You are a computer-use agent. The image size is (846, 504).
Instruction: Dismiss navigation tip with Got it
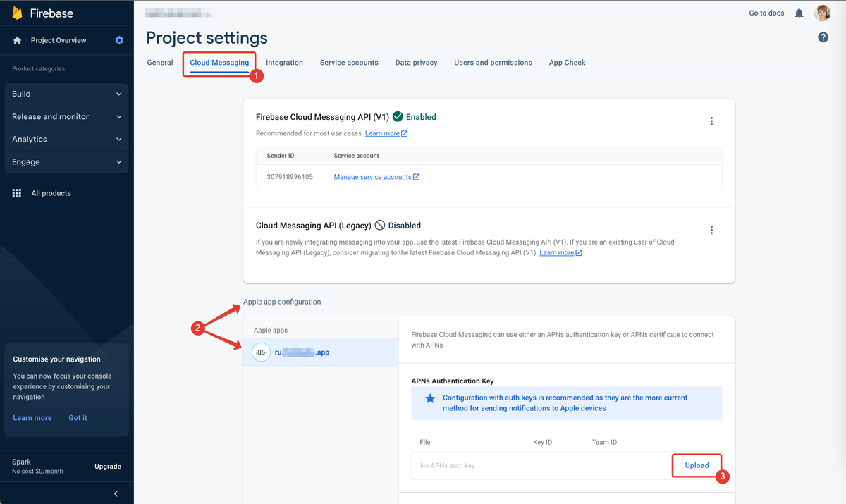click(78, 418)
